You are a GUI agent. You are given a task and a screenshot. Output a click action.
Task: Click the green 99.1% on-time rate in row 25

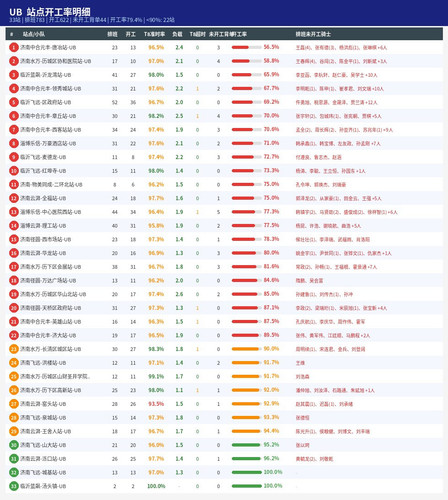pos(156,377)
